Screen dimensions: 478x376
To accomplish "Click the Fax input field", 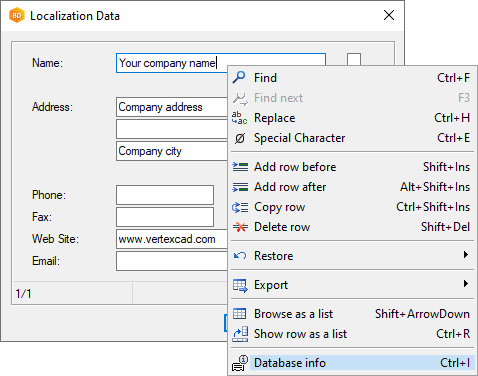I will point(165,217).
